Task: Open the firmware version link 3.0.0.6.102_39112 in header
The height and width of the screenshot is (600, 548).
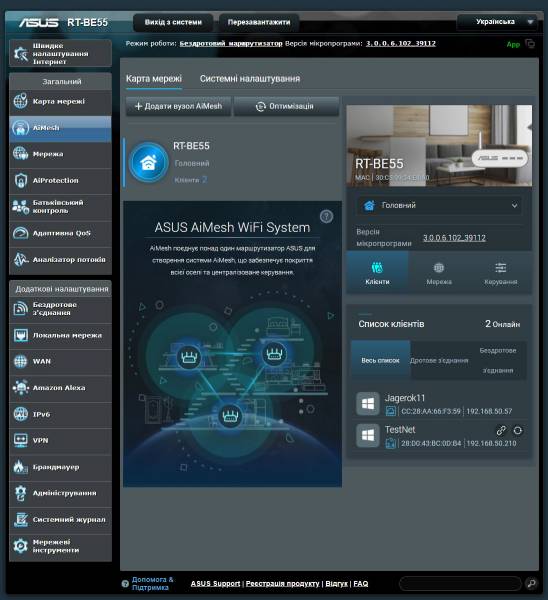Action: tap(401, 44)
